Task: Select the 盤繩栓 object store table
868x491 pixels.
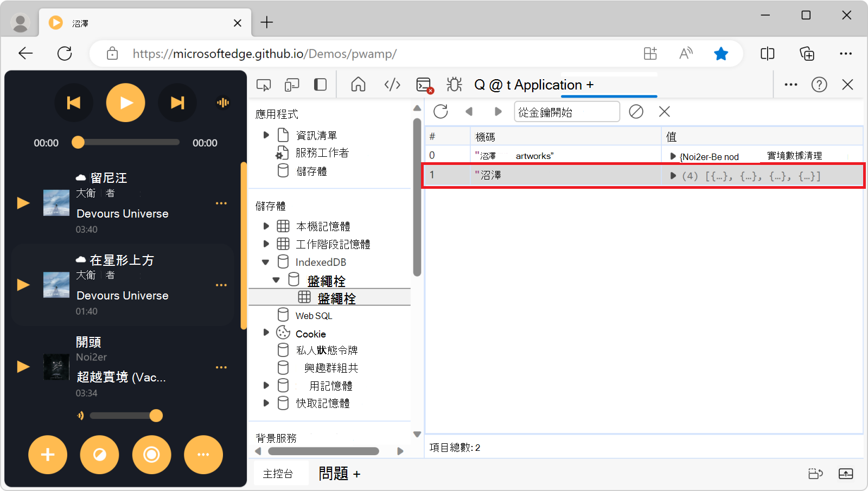Action: pyautogui.click(x=336, y=298)
